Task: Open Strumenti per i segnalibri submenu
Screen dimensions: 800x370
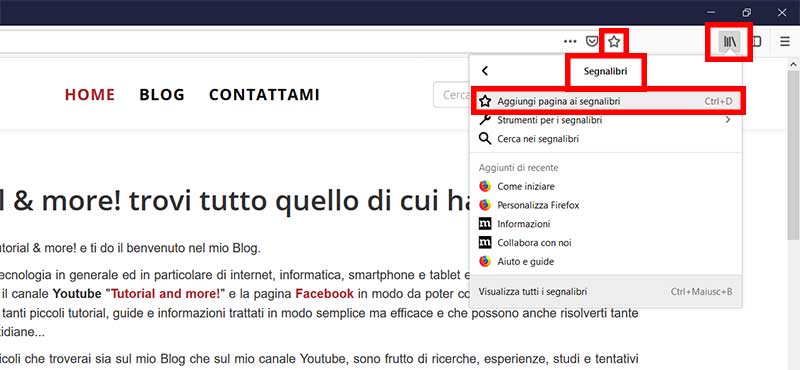Action: (x=606, y=120)
